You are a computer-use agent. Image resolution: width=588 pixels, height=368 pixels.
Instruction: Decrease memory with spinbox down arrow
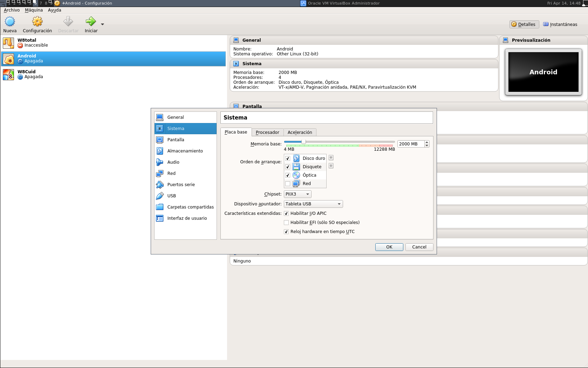427,146
